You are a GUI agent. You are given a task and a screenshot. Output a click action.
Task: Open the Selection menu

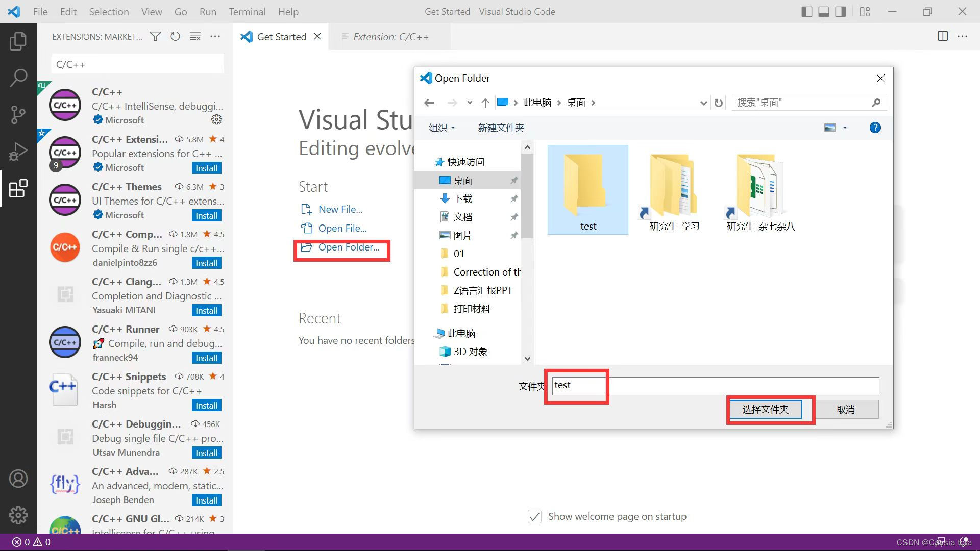pos(109,11)
